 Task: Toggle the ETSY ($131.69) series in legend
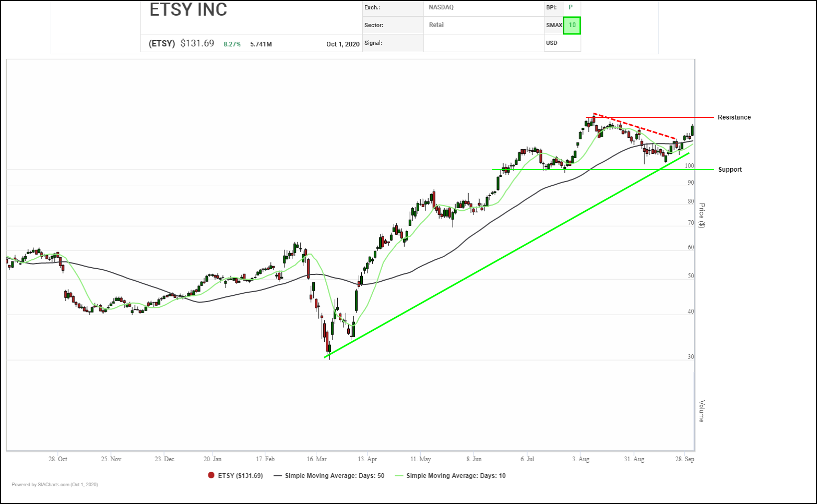point(240,475)
